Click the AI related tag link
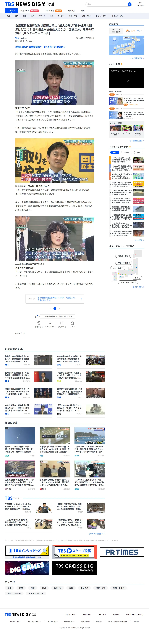Image resolution: width=149 pixels, height=644 pixels. pos(24,333)
